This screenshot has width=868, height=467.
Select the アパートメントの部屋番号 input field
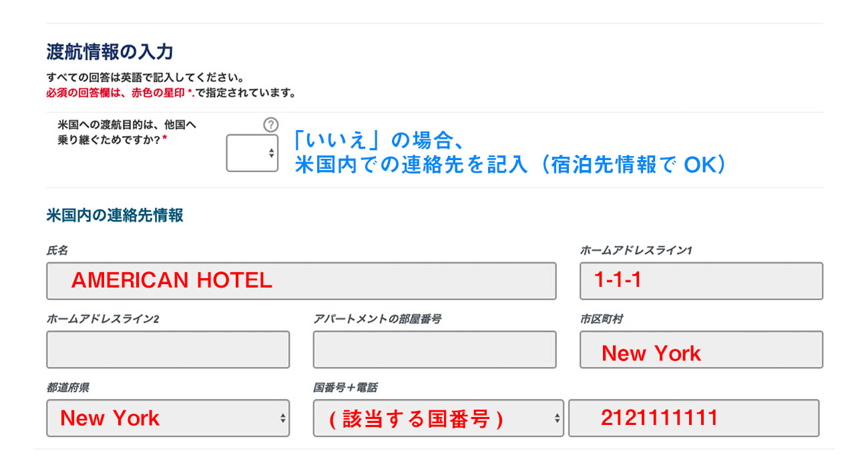click(434, 350)
